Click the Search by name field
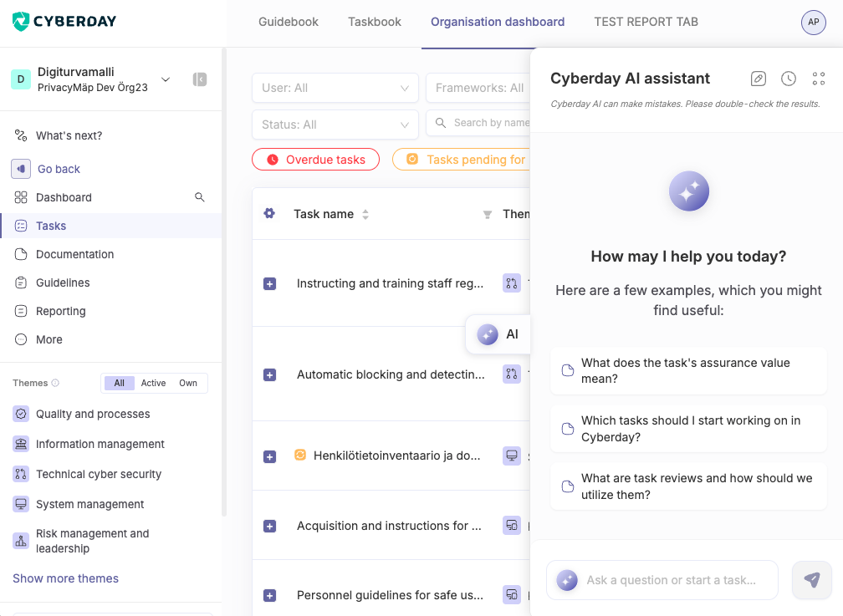This screenshot has height=616, width=843. point(478,123)
